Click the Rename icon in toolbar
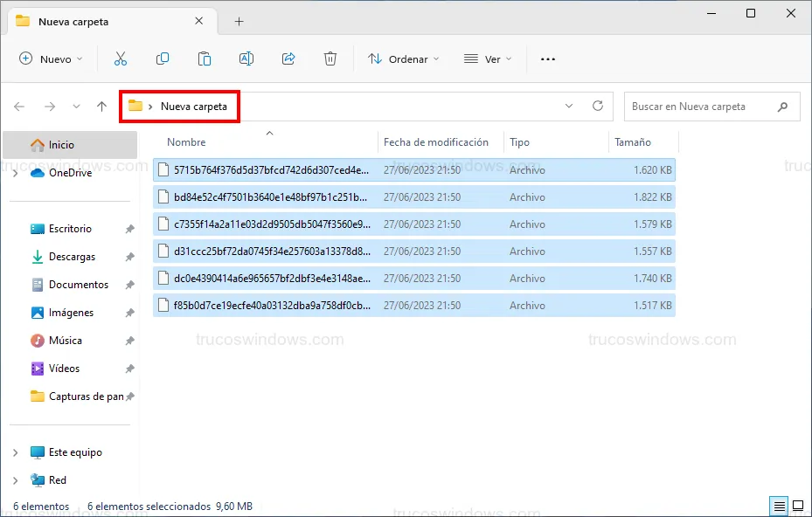The image size is (812, 517). pos(246,59)
